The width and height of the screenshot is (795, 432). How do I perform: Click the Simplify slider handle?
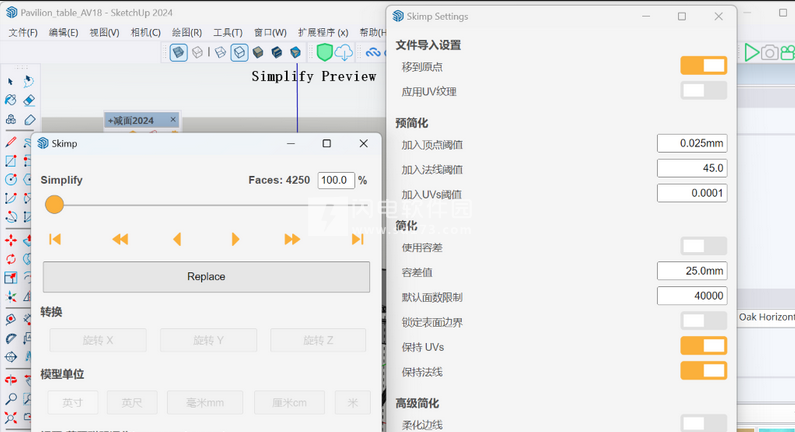pos(54,205)
